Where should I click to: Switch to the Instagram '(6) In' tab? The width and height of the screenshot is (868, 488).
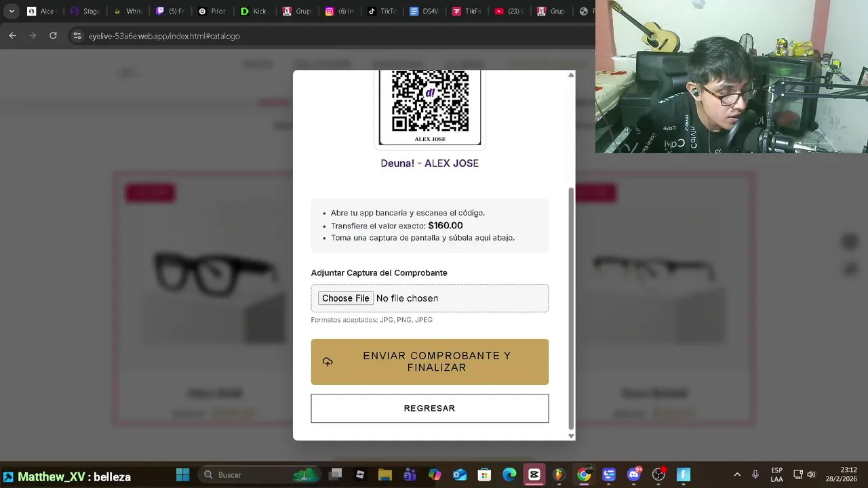[x=340, y=11]
